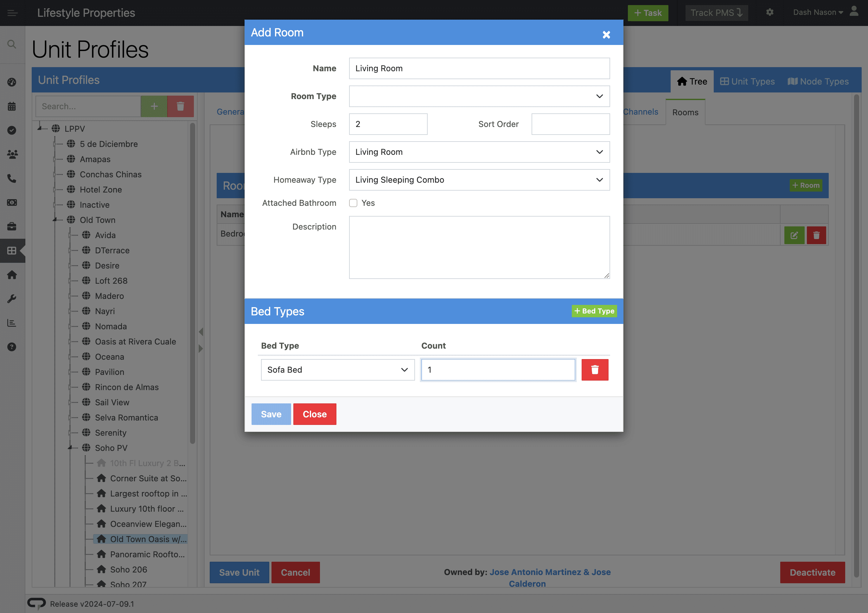Click the tree Search field

[x=88, y=106]
